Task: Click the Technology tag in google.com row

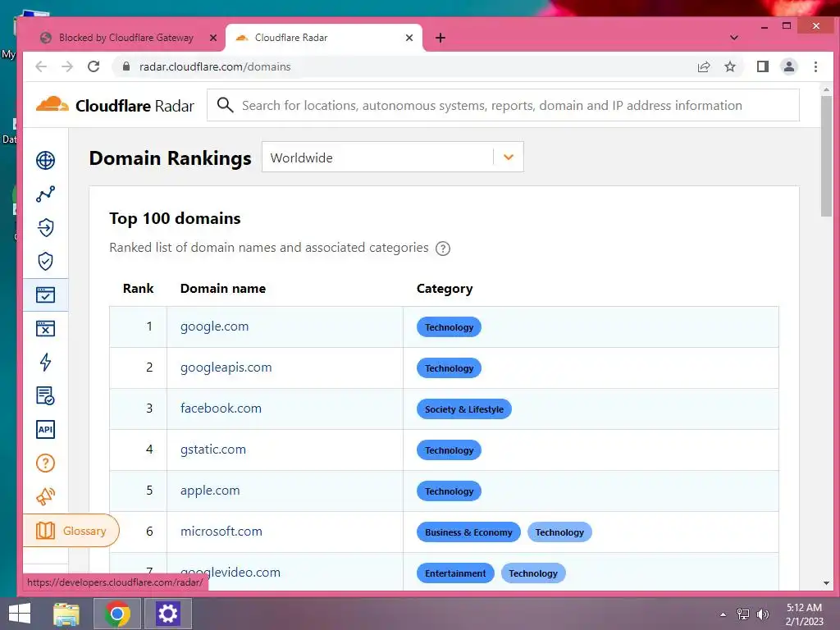Action: coord(449,327)
